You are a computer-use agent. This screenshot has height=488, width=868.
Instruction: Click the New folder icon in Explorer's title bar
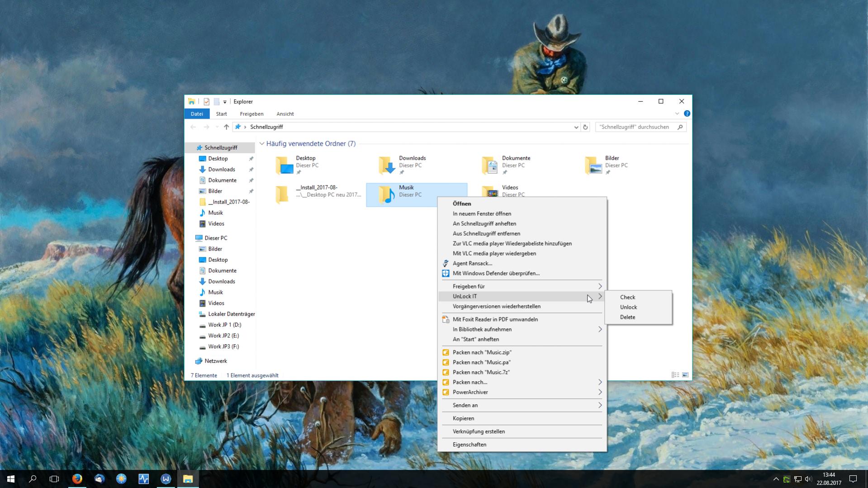point(217,102)
